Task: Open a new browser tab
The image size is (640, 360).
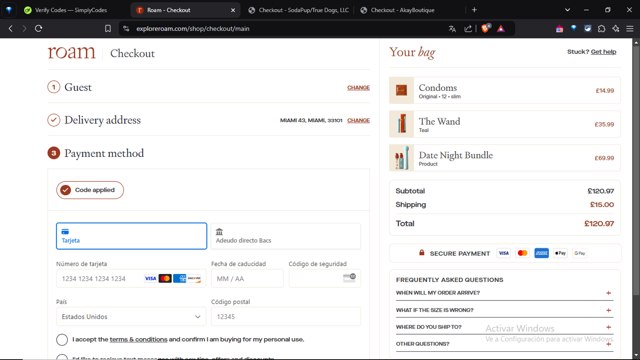Action: 474,10
